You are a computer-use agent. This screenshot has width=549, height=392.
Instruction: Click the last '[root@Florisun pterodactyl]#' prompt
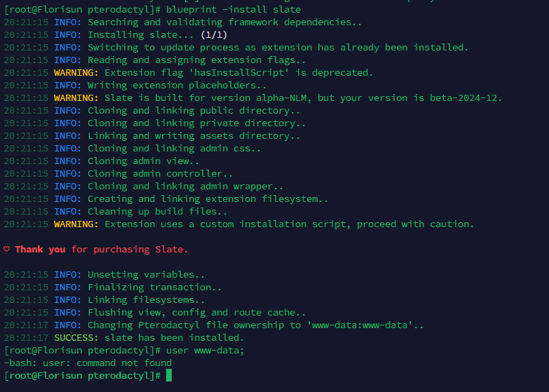(x=82, y=376)
